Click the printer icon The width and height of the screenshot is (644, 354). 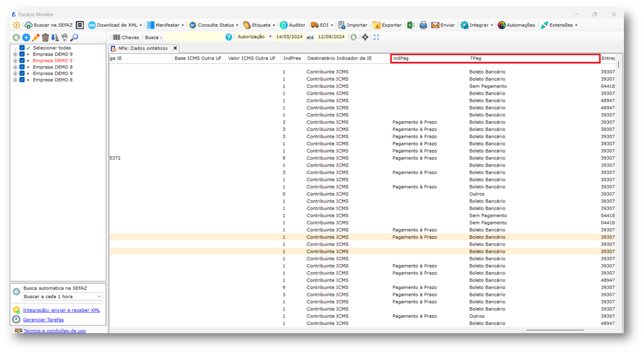click(423, 25)
